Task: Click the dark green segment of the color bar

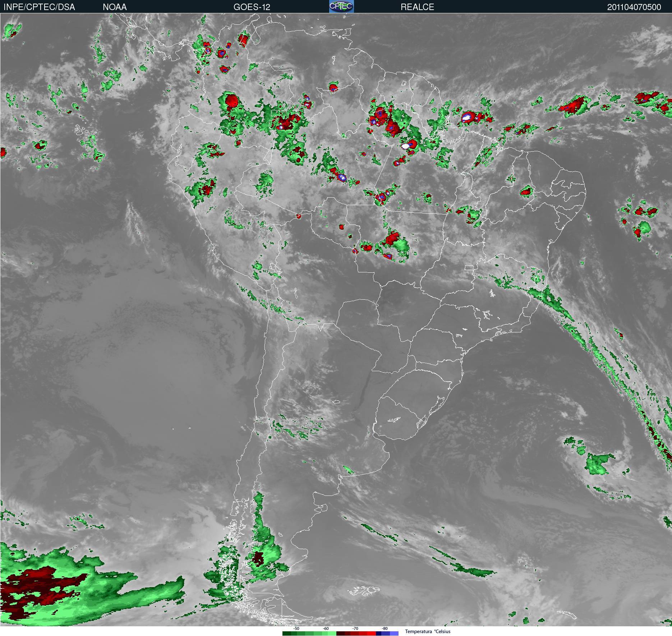Action: [287, 633]
